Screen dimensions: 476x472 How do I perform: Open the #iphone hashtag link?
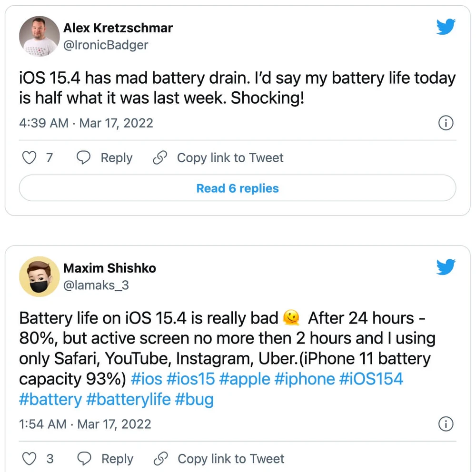tap(305, 379)
